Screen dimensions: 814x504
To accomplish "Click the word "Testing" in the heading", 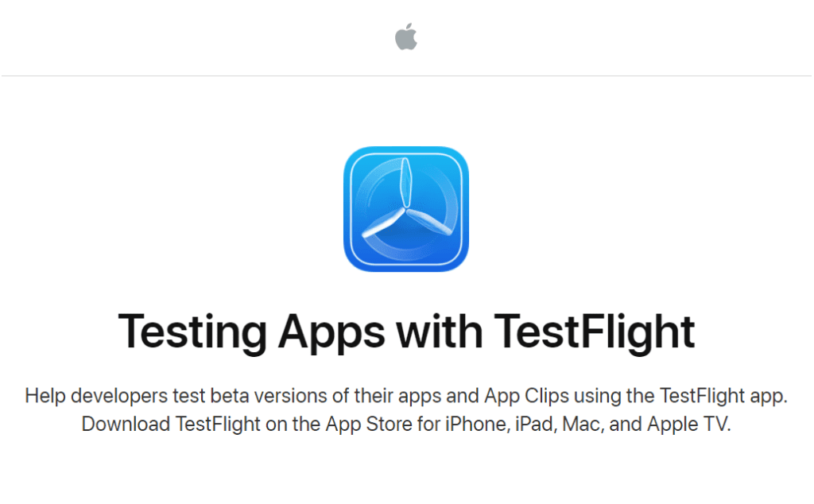I will coord(192,332).
